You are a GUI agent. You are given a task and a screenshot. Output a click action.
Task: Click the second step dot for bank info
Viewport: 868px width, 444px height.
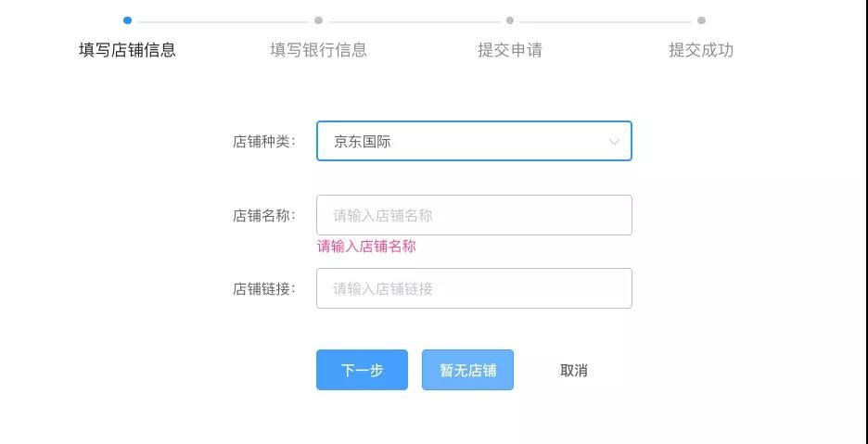[318, 20]
